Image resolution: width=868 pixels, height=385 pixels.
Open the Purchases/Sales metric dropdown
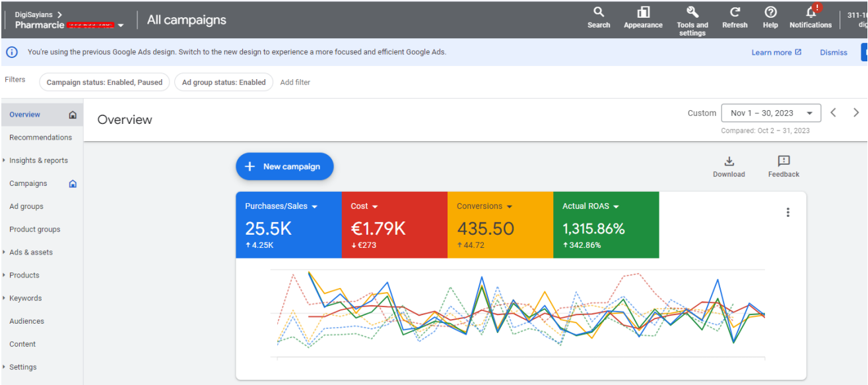tap(314, 206)
